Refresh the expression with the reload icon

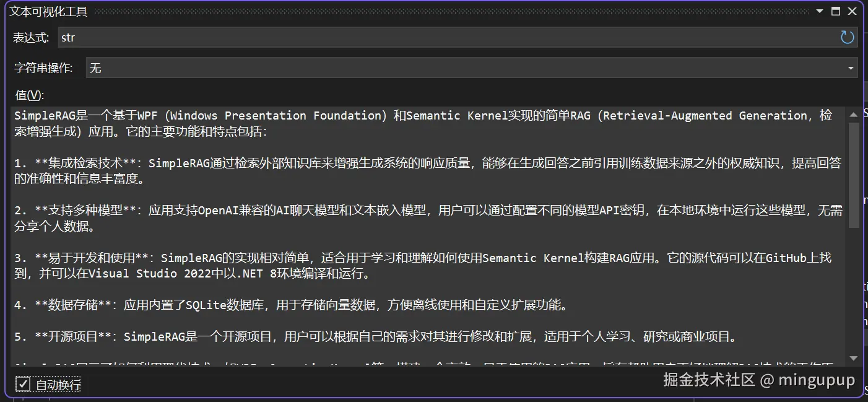click(847, 37)
